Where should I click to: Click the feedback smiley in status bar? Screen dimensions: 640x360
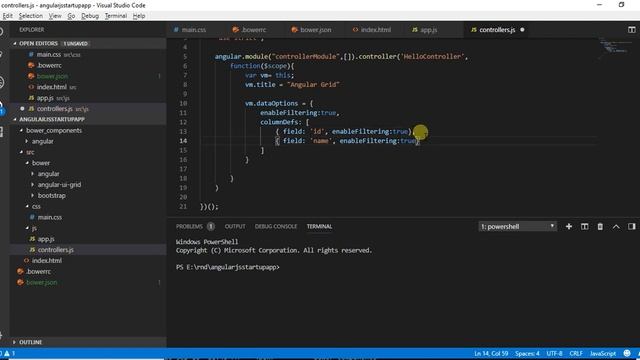coord(627,353)
